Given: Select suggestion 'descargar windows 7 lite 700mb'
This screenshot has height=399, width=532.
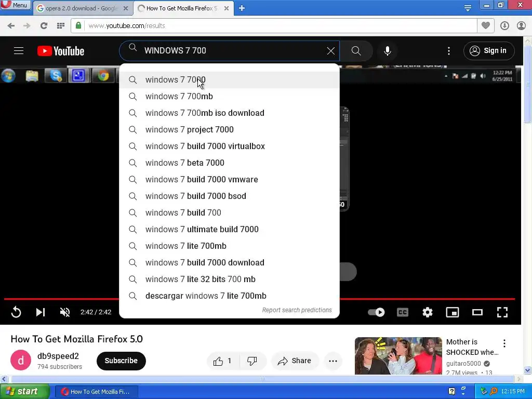Looking at the screenshot, I should pyautogui.click(x=229, y=296).
